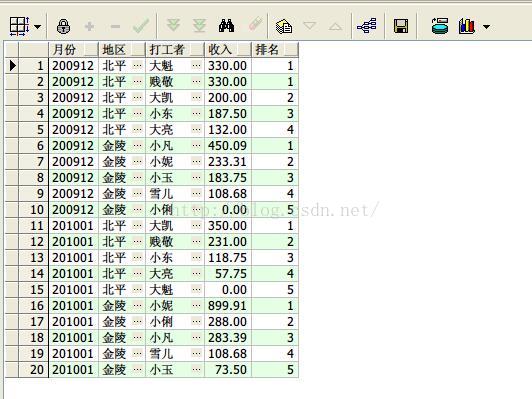Select all via the grid corner cell
Screen dimensions: 532x399
click(x=12, y=50)
